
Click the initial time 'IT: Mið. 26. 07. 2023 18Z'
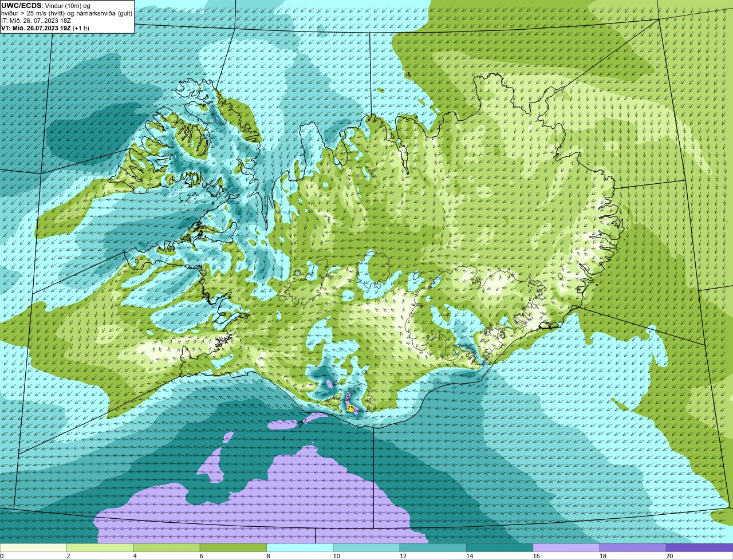(36, 21)
